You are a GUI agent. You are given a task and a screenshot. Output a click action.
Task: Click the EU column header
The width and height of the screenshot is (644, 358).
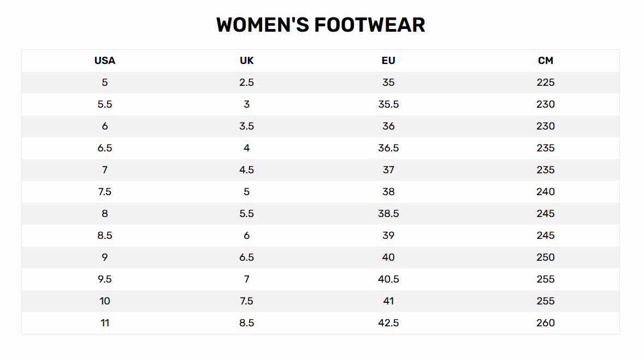pos(388,61)
